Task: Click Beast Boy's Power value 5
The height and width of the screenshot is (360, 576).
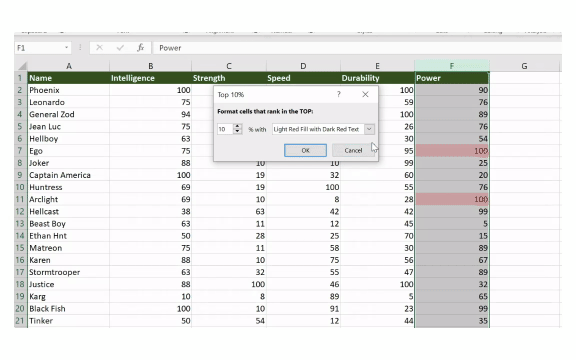Action: point(452,224)
